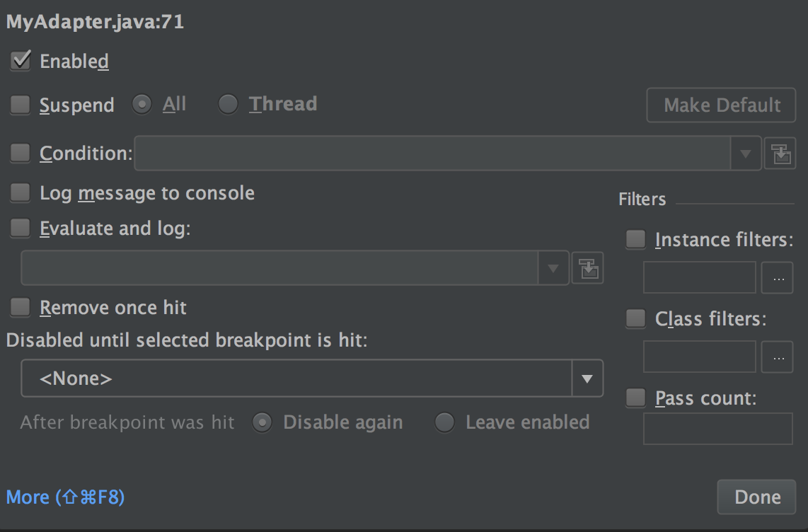Expand the Condition history dropdown arrow
This screenshot has width=808, height=532.
coord(746,154)
